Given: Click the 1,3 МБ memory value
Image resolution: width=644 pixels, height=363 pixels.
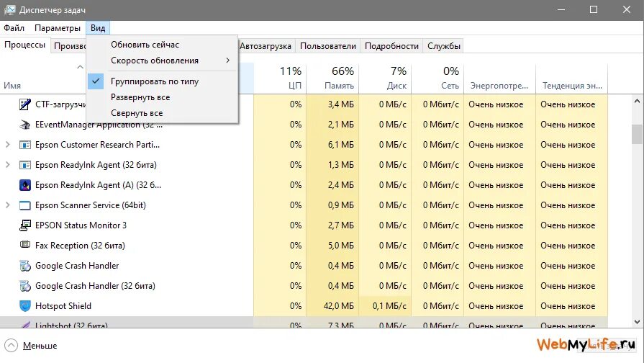Looking at the screenshot, I should pyautogui.click(x=341, y=165).
